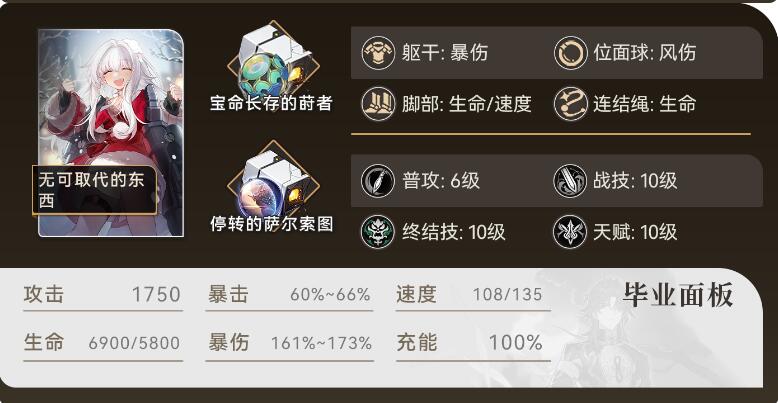This screenshot has height=403, width=778.
Task: Click the skill 战技 sword icon
Action: [571, 181]
